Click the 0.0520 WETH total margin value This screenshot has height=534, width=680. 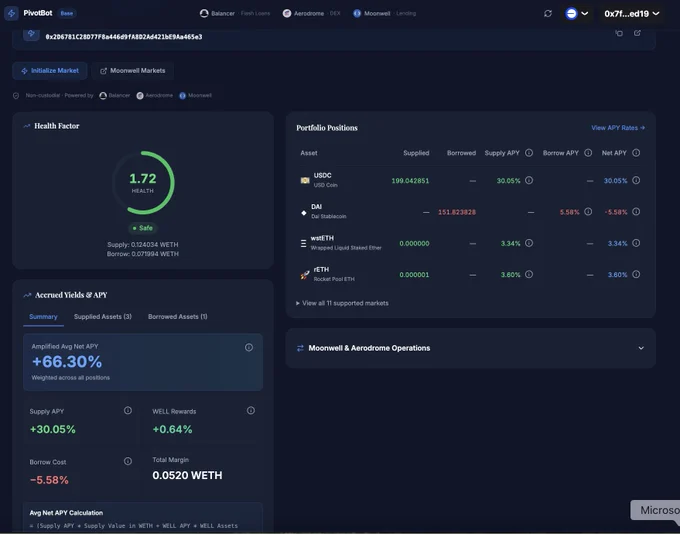(x=187, y=475)
